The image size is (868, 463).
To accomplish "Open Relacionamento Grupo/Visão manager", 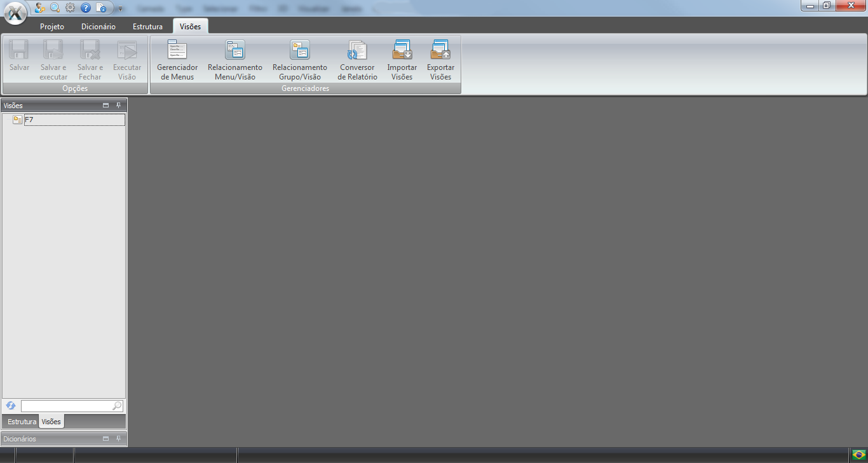I will [300, 60].
